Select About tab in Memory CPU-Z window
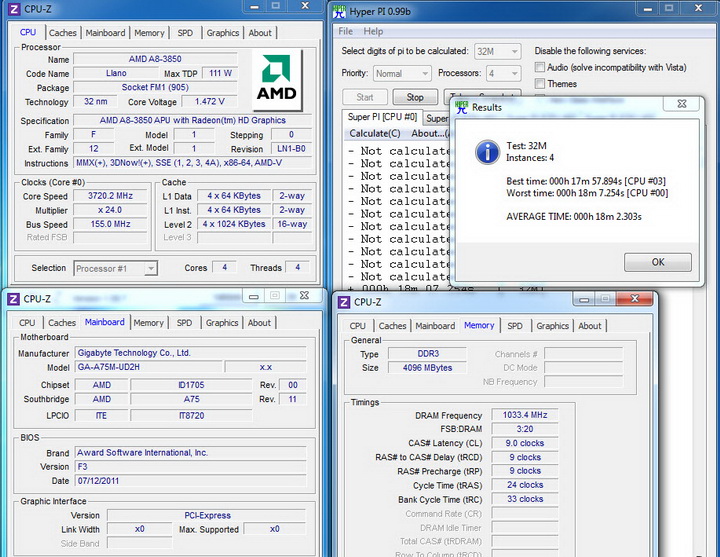This screenshot has height=557, width=720. [590, 326]
